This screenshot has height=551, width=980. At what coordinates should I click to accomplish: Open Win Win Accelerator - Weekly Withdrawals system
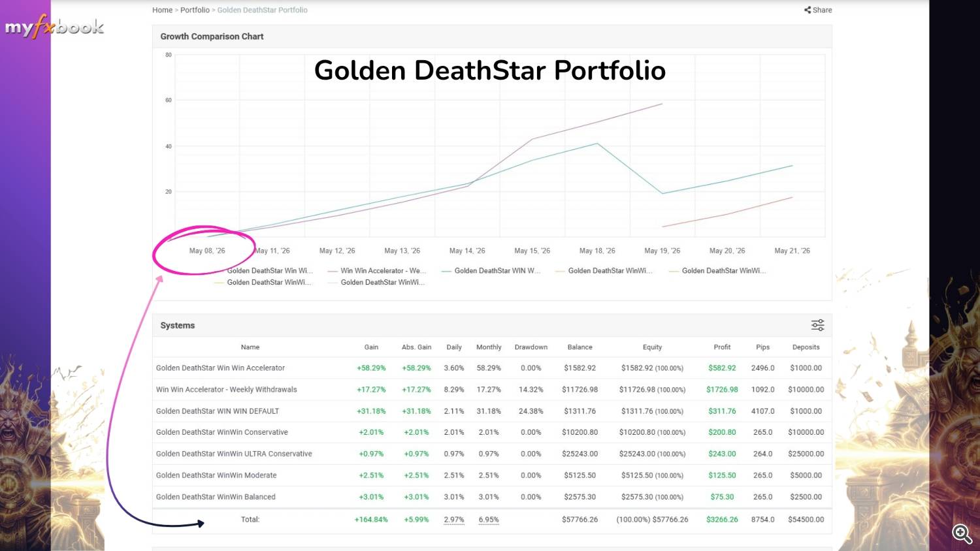coord(226,390)
